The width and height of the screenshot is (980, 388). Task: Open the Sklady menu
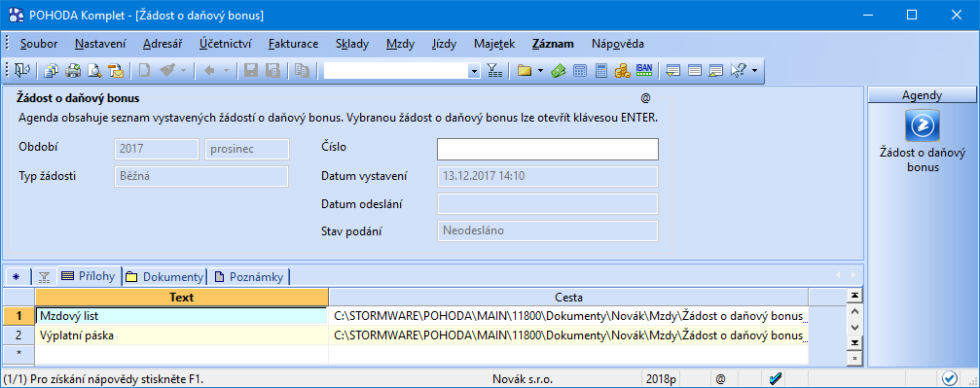[352, 44]
